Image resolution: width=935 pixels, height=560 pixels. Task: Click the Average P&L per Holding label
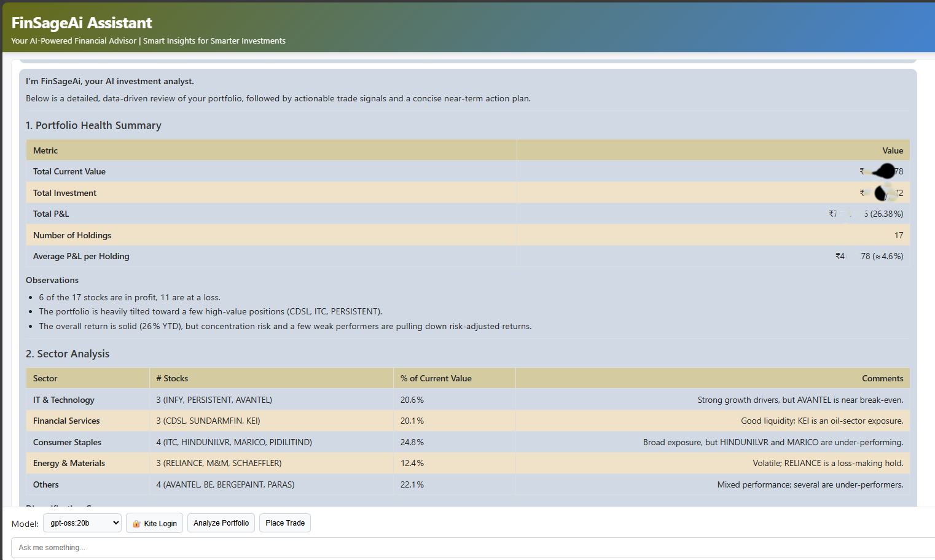tap(81, 257)
